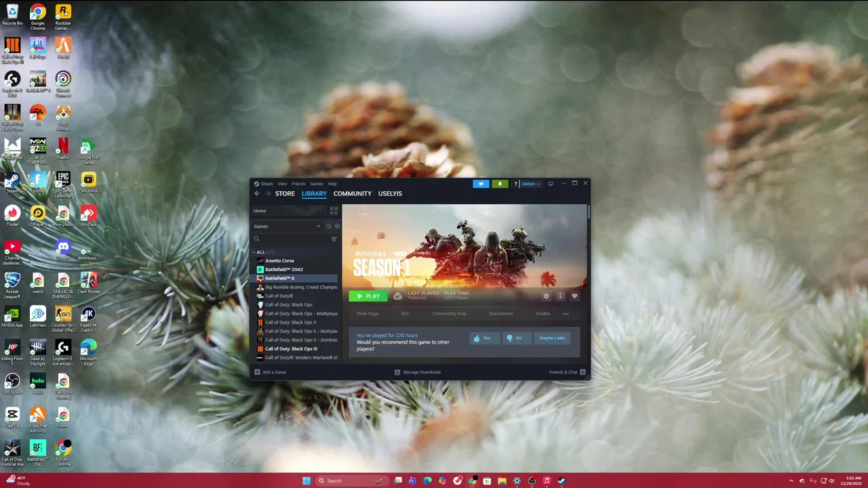Viewport: 868px width, 488px height.
Task: Click the thumbs-down No button
Action: coord(516,338)
